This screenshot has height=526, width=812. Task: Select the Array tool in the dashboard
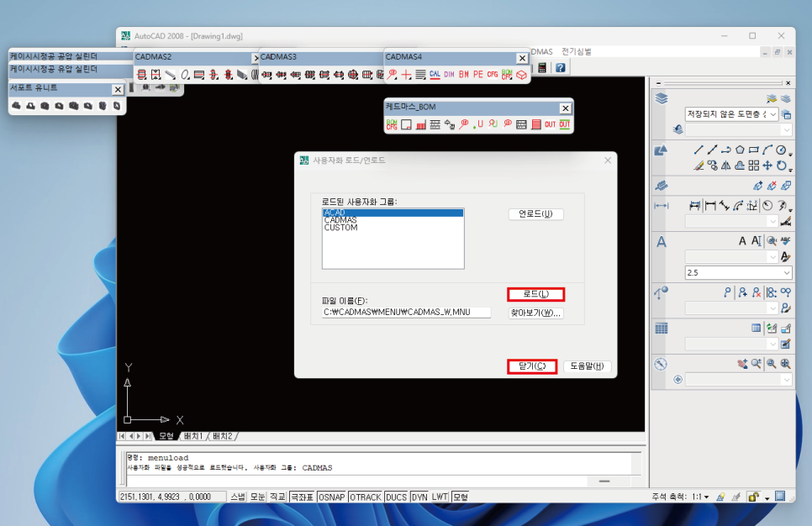coord(754,166)
